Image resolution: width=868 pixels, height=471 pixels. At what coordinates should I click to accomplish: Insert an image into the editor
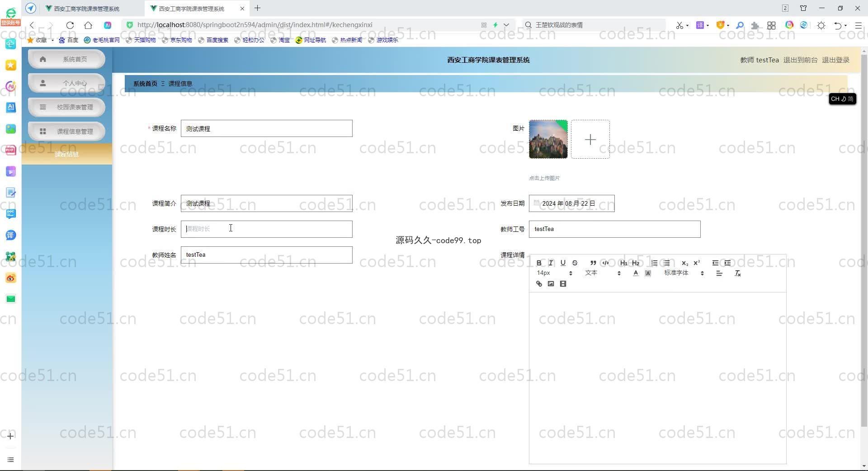(551, 284)
